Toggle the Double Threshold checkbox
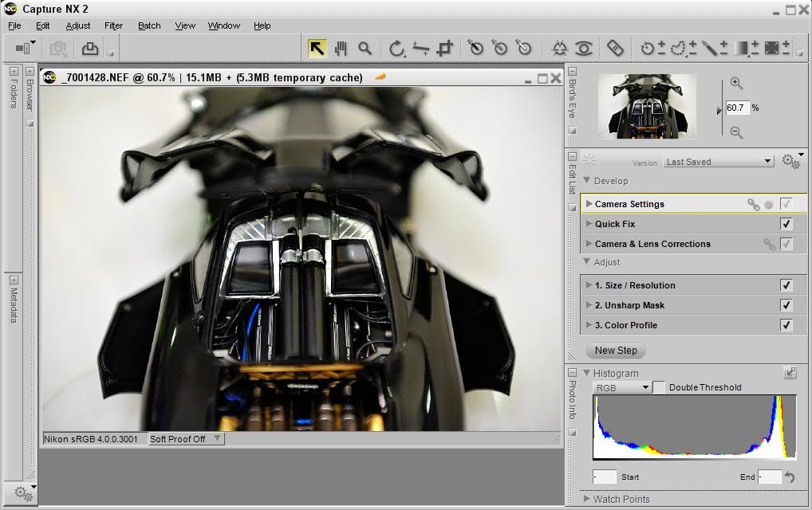Viewport: 812px width, 510px height. click(660, 387)
